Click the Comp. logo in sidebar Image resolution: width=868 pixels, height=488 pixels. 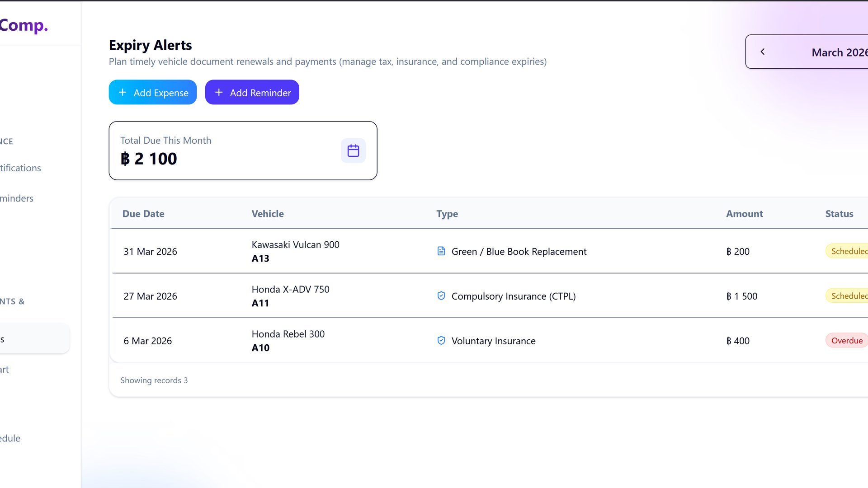24,25
